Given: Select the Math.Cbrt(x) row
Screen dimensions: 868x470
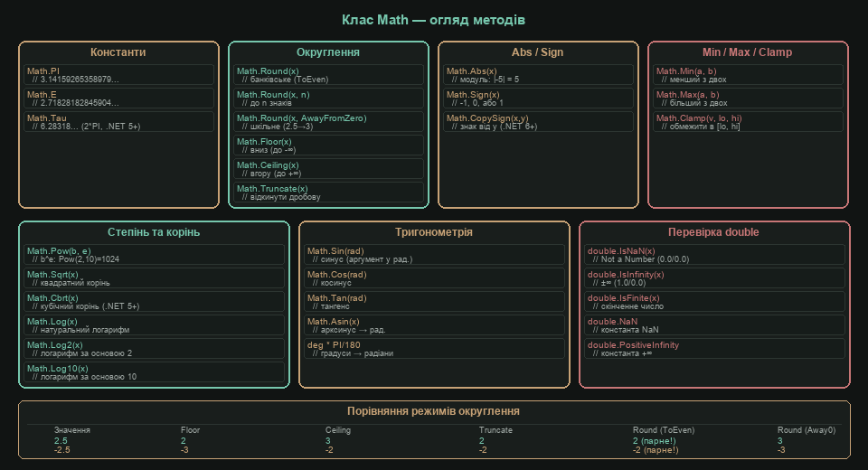Looking at the screenshot, I should pyautogui.click(x=155, y=302).
